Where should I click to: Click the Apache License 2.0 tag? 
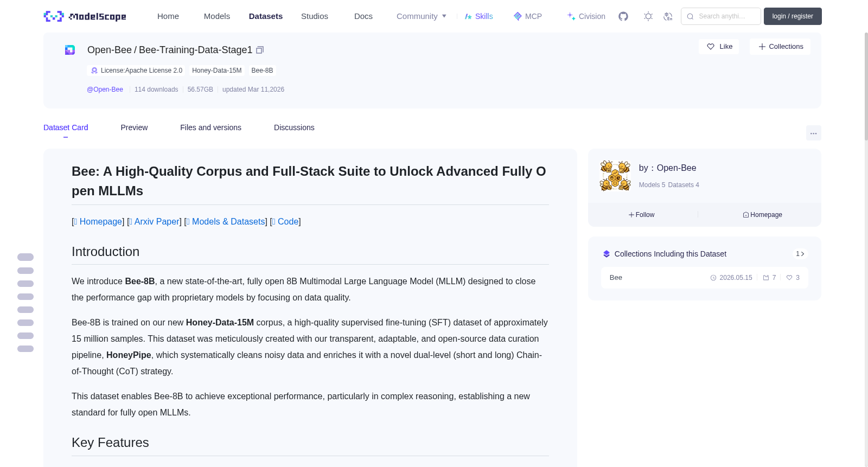tap(136, 71)
